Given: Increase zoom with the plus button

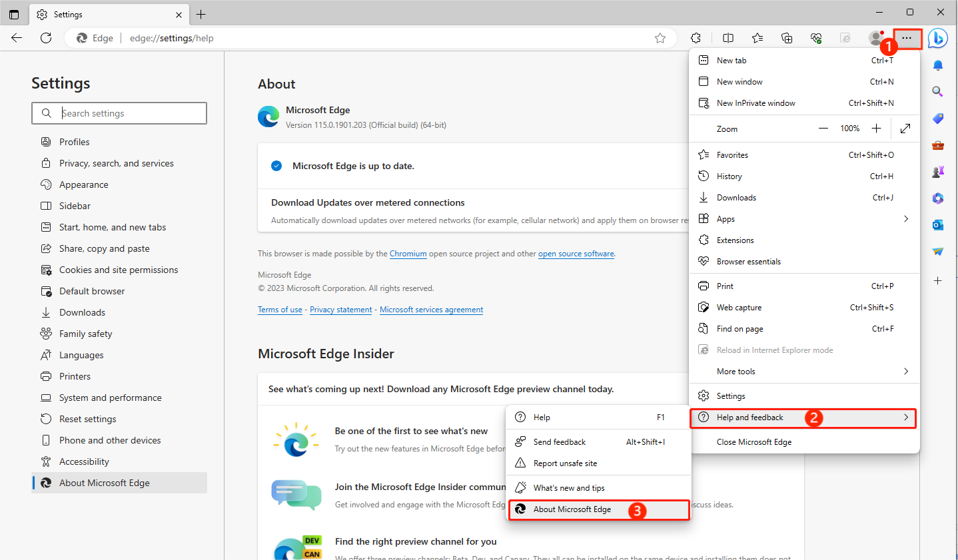Looking at the screenshot, I should click(x=876, y=129).
